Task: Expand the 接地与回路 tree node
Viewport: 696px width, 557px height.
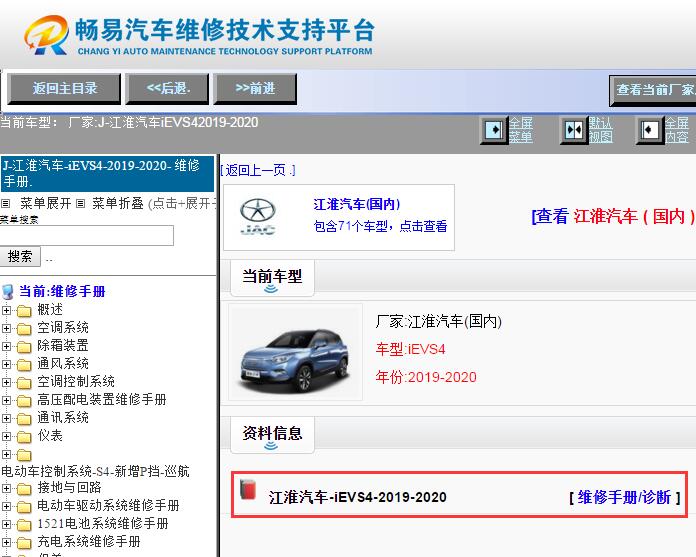Action: 6,488
